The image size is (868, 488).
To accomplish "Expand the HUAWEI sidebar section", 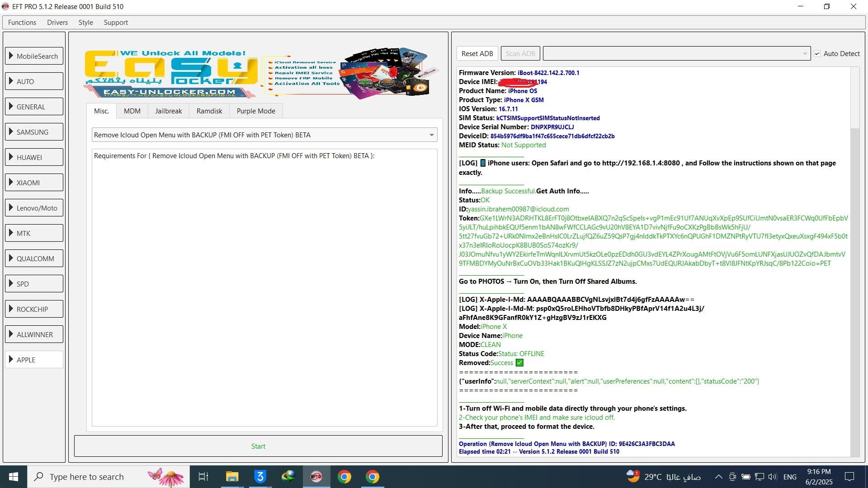I will 34,157.
